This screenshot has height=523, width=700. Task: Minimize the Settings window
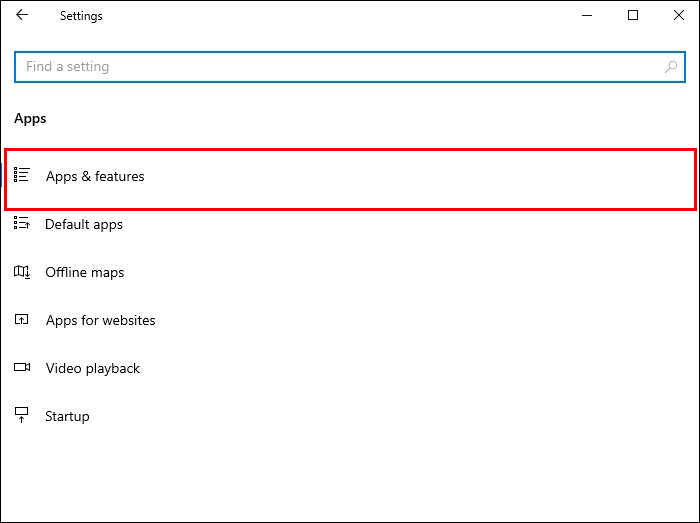tap(587, 16)
